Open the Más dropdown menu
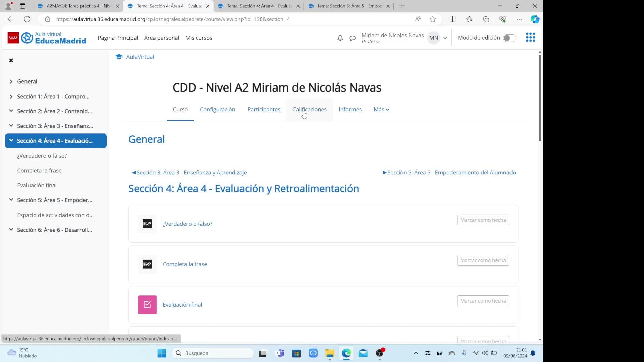 [381, 110]
